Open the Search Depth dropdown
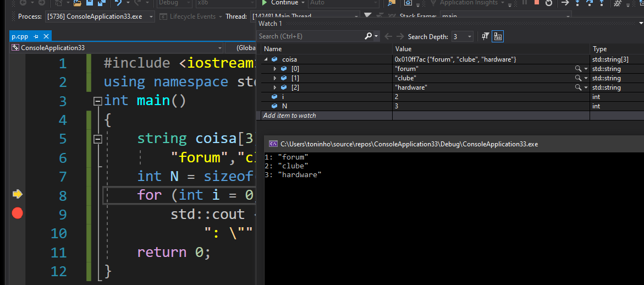Viewport: 644px width, 285px height. [470, 36]
